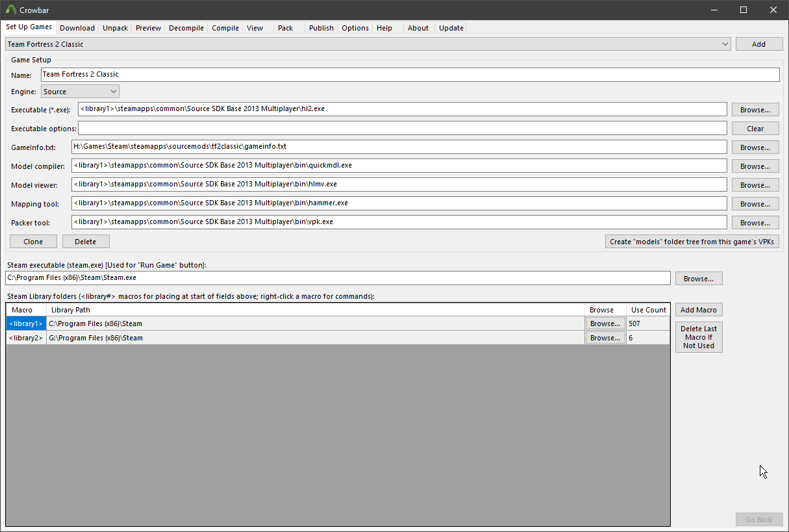789x532 pixels.
Task: Maximize the Crowbar window
Action: point(744,10)
